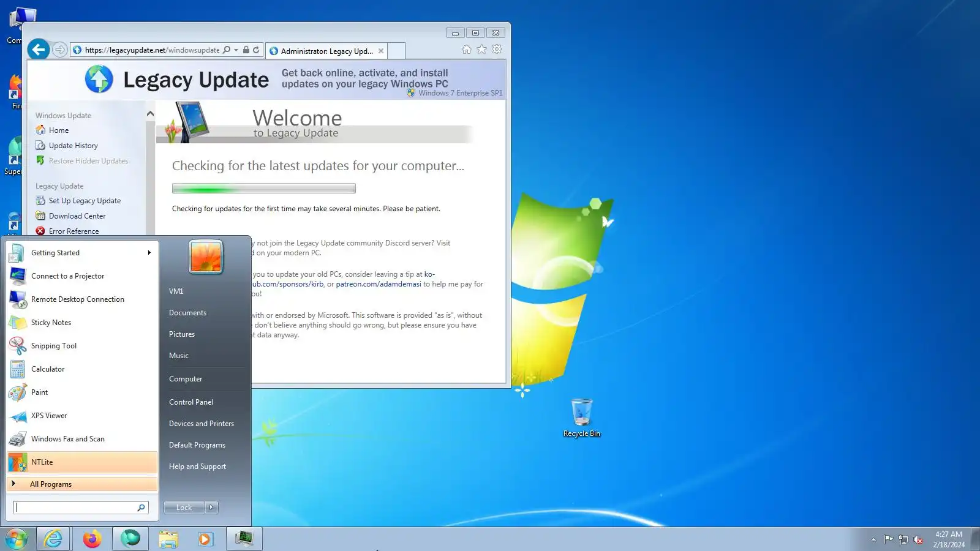Click the address bar URL field
This screenshot has height=551, width=980.
152,50
